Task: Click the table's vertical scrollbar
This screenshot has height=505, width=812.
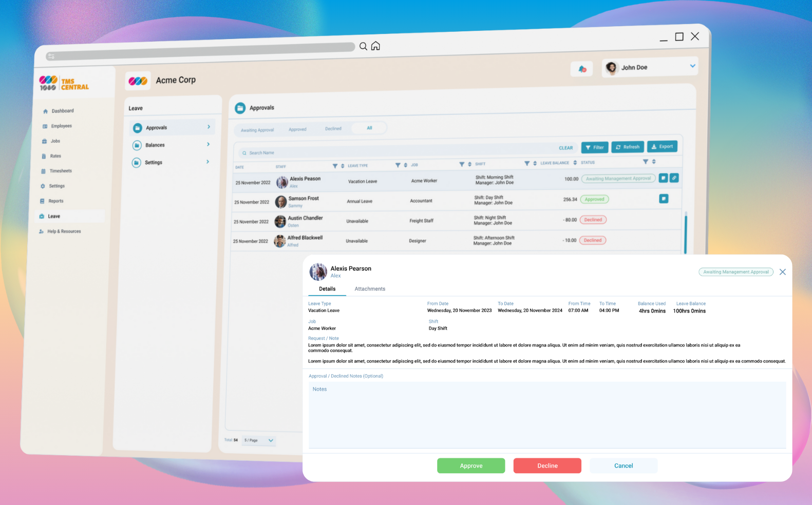Action: 686,232
